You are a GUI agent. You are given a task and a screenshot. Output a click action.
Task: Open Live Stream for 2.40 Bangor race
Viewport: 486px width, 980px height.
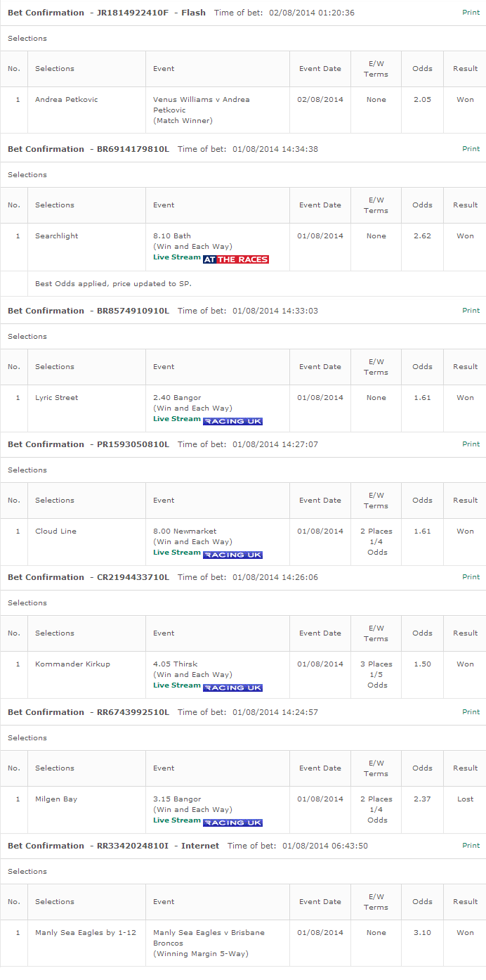pyautogui.click(x=177, y=419)
